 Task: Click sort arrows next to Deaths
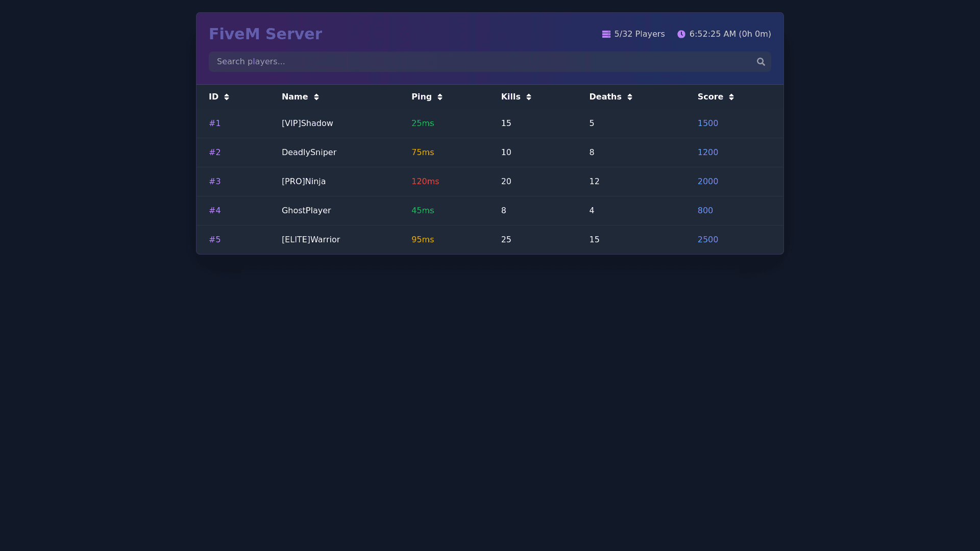629,97
